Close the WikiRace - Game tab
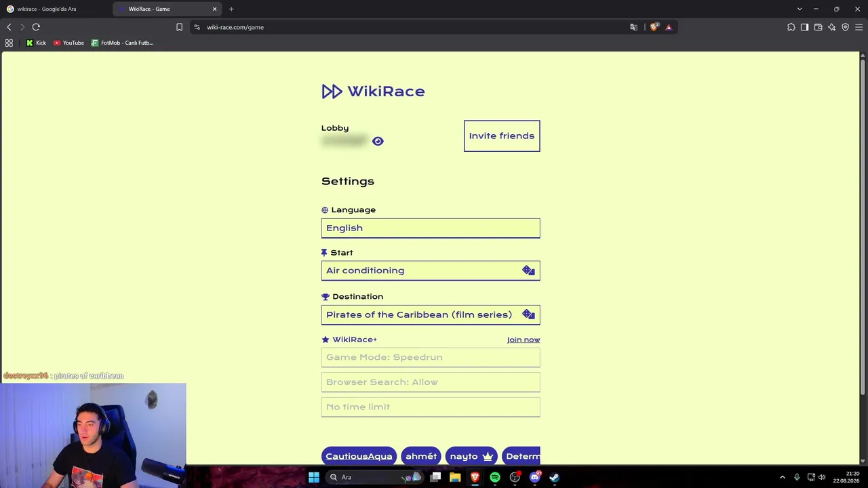Screen dimensions: 868x488 (215, 9)
